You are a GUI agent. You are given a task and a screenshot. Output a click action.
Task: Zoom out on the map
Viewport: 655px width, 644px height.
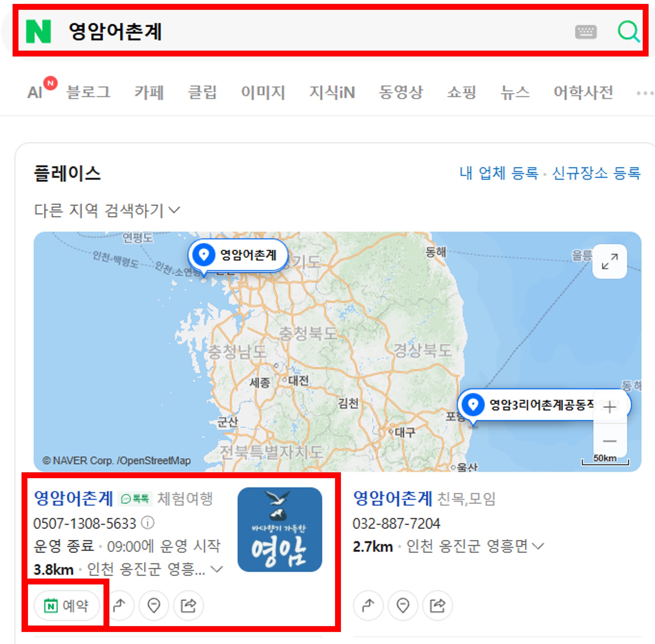(x=610, y=441)
